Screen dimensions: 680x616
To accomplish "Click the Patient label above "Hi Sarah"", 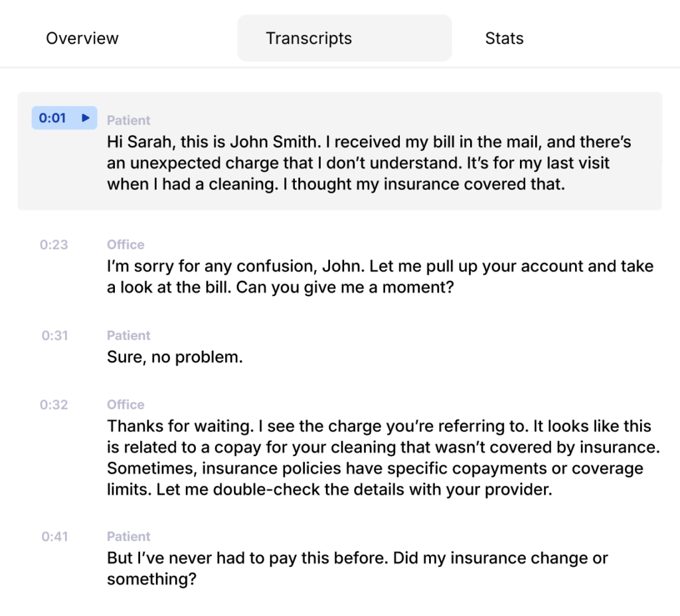I will 129,120.
